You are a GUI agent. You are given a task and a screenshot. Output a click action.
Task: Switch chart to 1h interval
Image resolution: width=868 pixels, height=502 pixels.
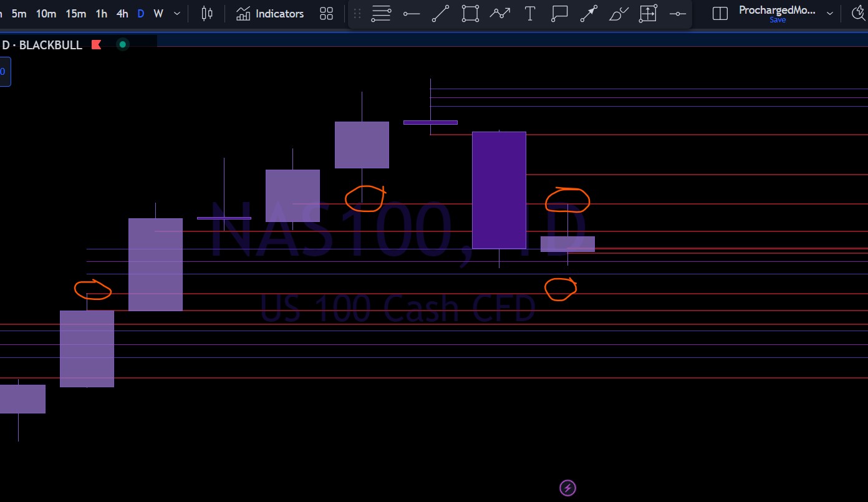coord(102,14)
